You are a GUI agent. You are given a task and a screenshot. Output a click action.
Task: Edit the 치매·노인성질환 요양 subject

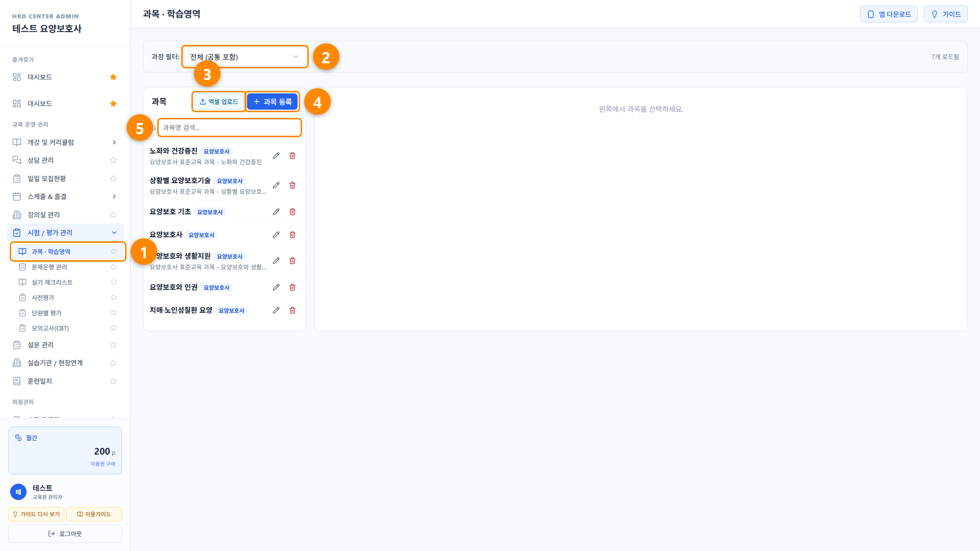point(276,310)
